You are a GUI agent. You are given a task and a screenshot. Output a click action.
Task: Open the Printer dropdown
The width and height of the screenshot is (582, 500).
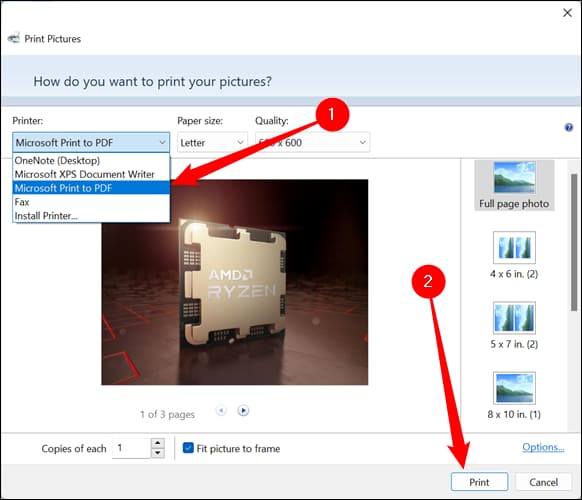(91, 143)
